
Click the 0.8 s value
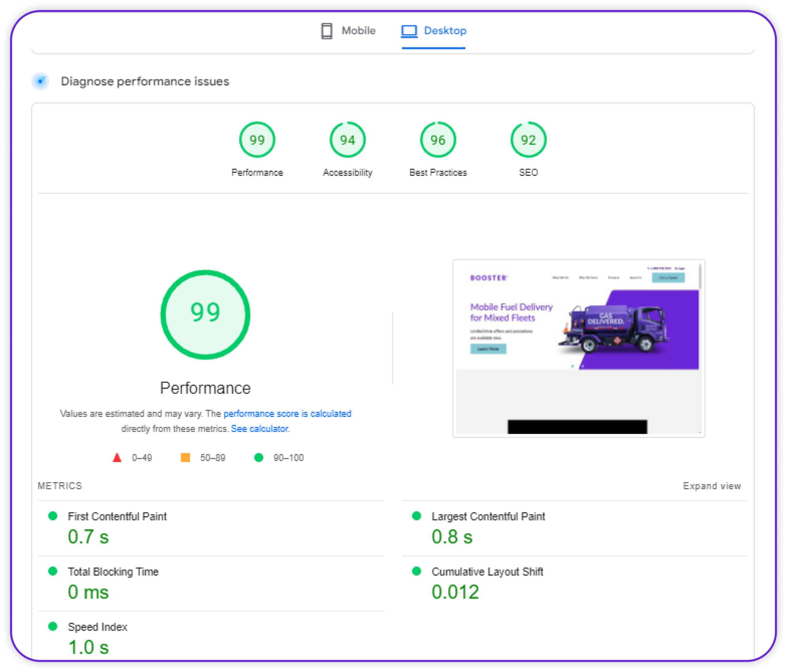click(x=452, y=537)
